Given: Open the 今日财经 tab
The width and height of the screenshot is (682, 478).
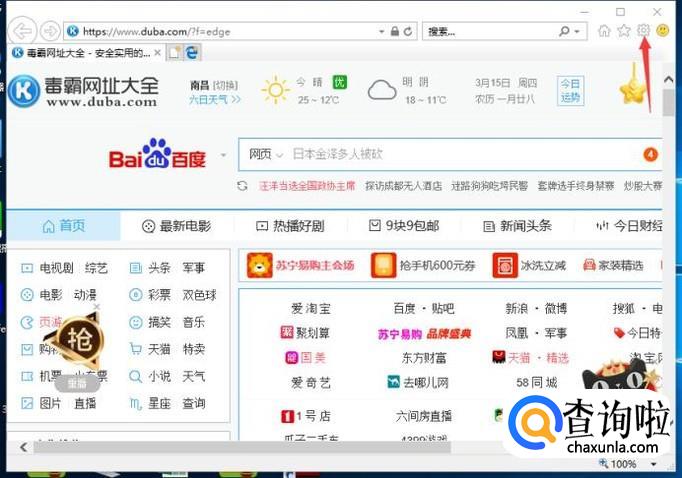Looking at the screenshot, I should coord(629,226).
